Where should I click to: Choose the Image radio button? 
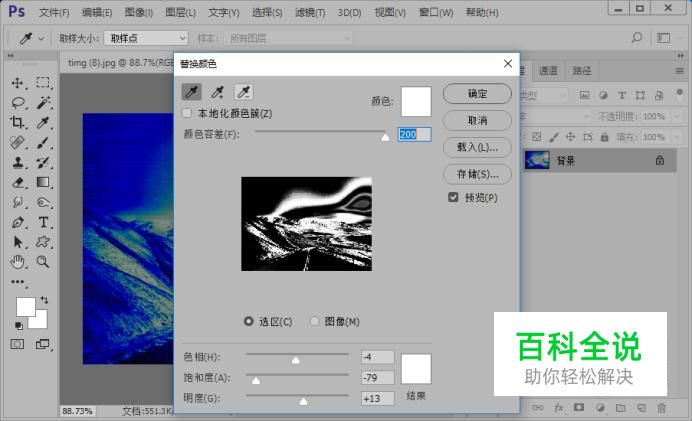point(314,321)
